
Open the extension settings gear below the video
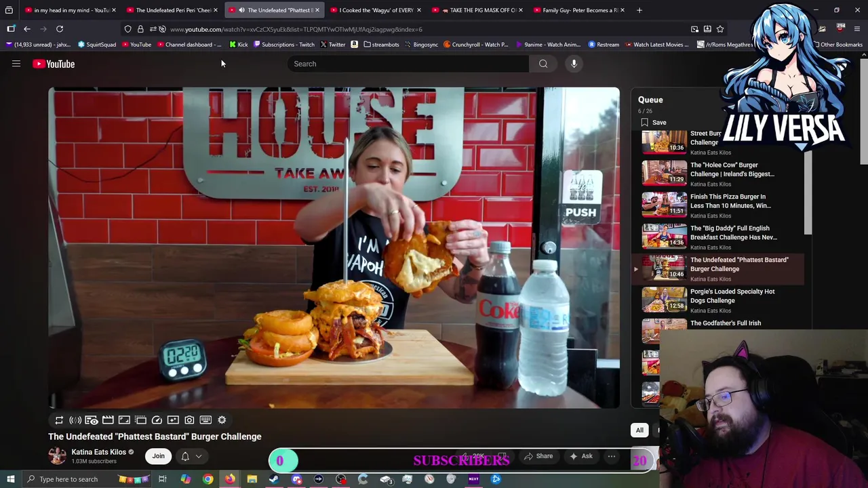[x=222, y=420]
